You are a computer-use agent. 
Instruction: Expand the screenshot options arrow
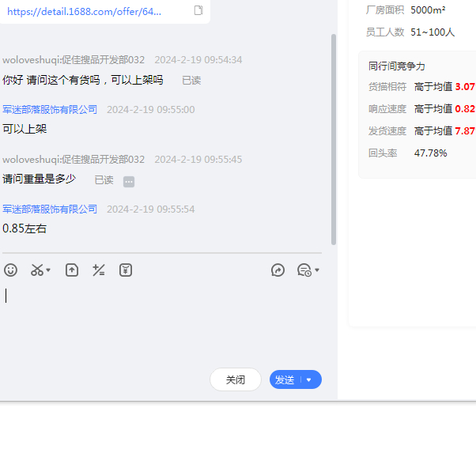click(48, 270)
